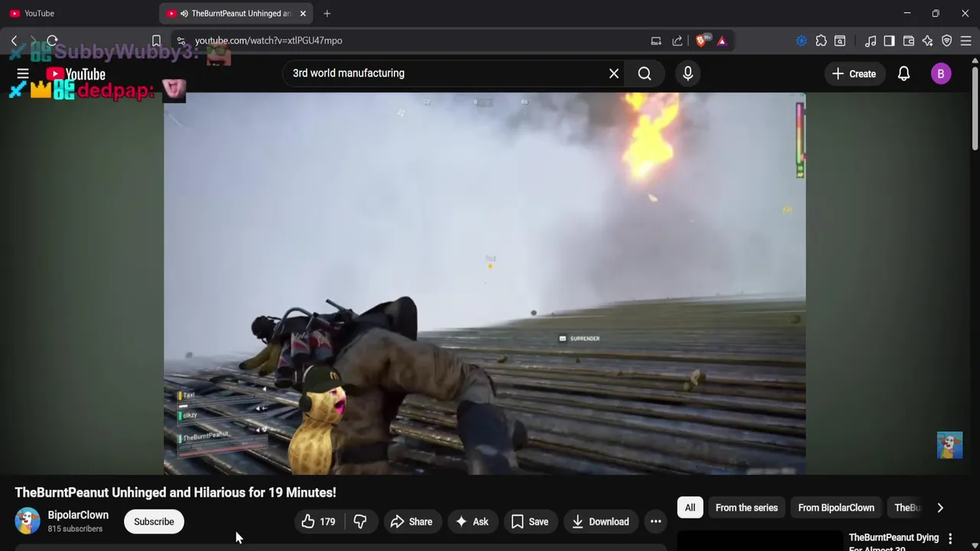Dislike the video with thumbs down
Image resolution: width=980 pixels, height=551 pixels.
pyautogui.click(x=360, y=522)
